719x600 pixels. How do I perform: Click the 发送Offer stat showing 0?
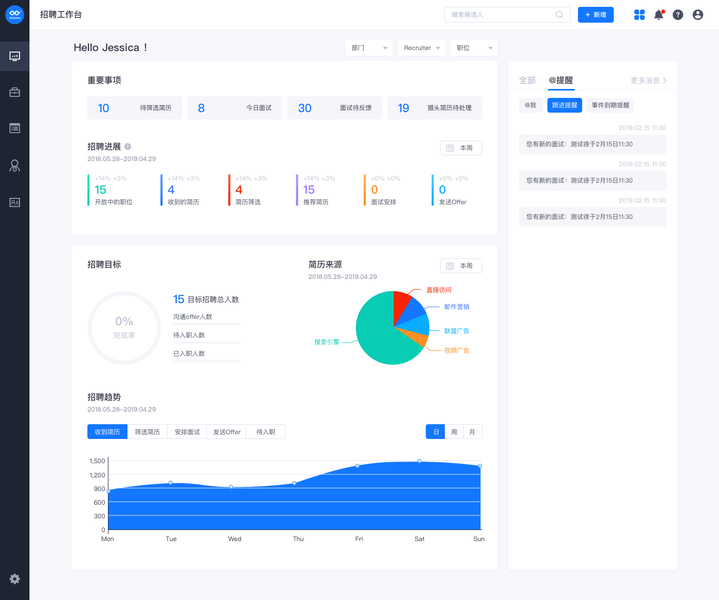pyautogui.click(x=450, y=190)
